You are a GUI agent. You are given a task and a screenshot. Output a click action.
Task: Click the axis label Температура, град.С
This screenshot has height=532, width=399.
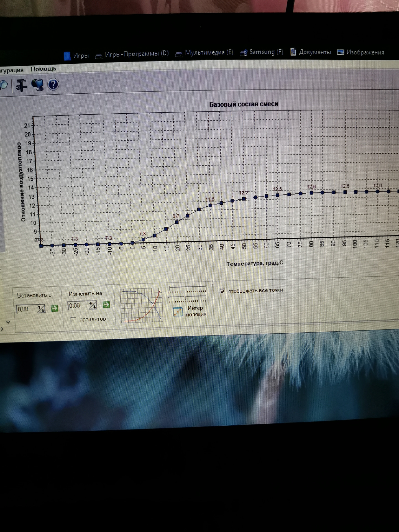(255, 263)
